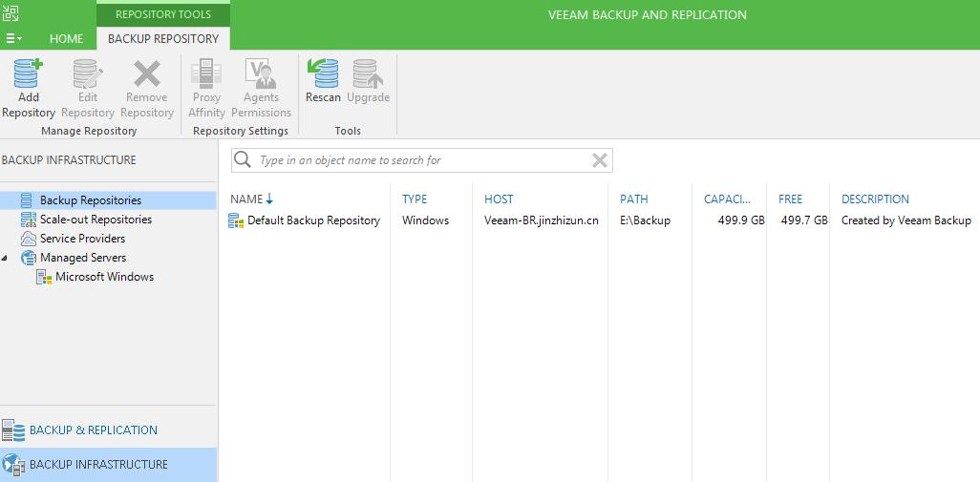Collapse the Managed Servers node arrow
This screenshot has width=980, height=482.
5,258
